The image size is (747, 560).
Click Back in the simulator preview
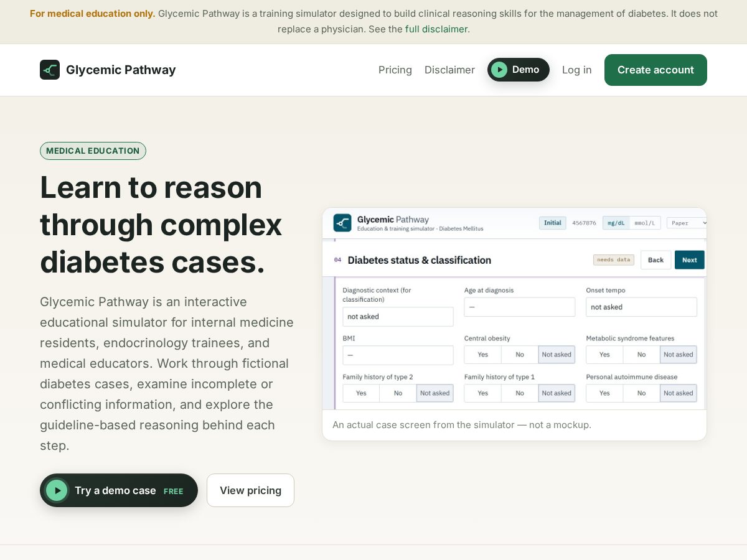coord(655,260)
